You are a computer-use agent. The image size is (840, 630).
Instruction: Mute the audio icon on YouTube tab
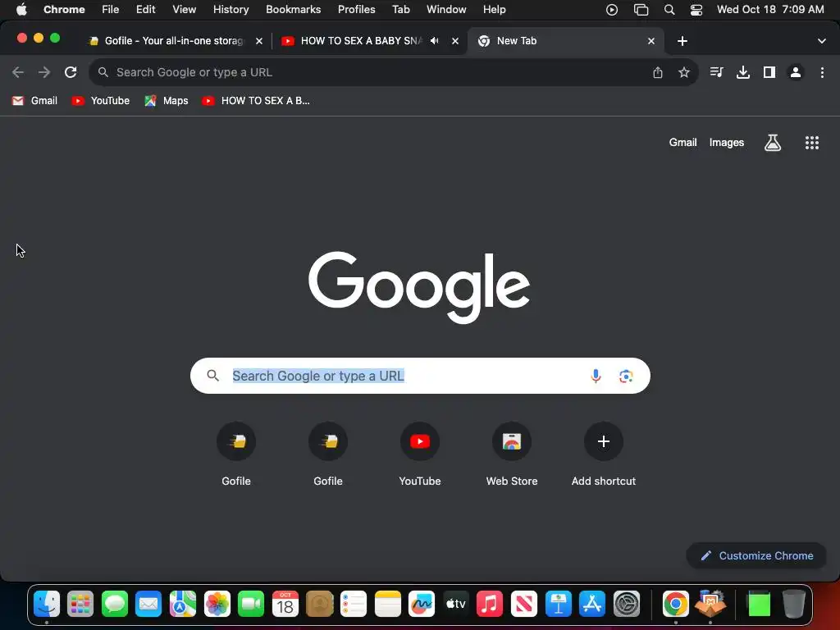point(435,41)
